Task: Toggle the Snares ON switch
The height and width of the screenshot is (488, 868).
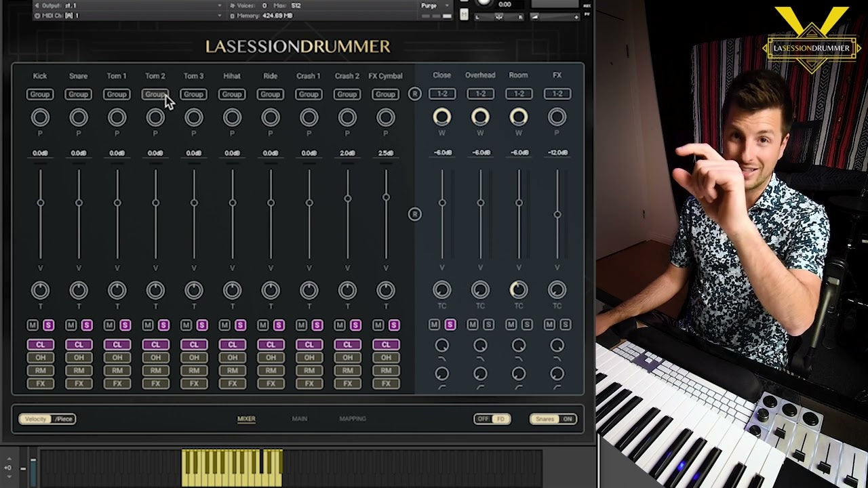Action: [x=553, y=419]
